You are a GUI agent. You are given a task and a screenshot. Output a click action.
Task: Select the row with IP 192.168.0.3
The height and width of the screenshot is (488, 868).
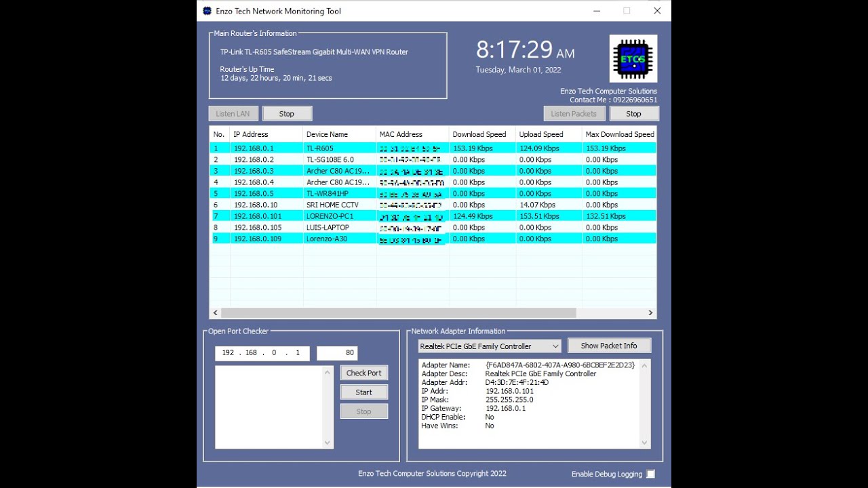(x=433, y=171)
